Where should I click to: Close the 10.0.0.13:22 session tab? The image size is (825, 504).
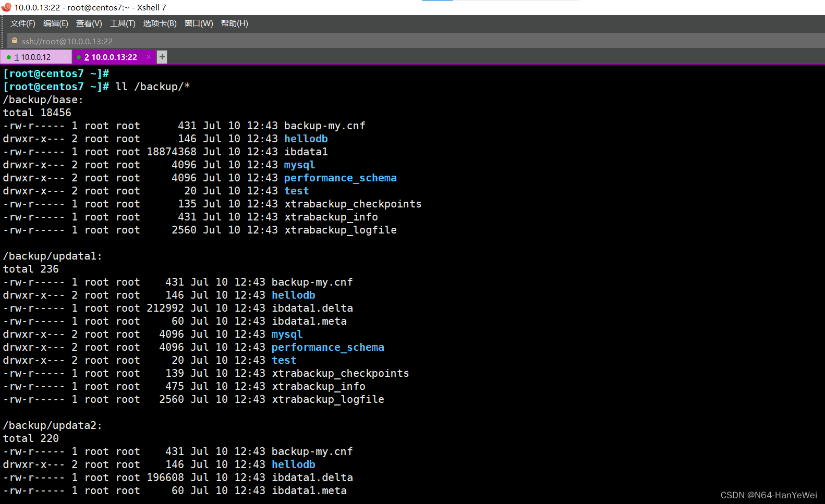(x=149, y=57)
